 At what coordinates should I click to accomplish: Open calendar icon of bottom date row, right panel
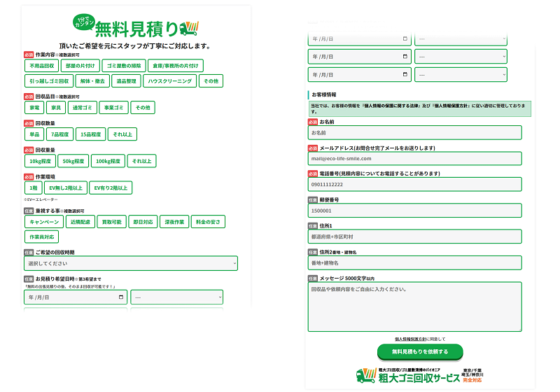405,74
